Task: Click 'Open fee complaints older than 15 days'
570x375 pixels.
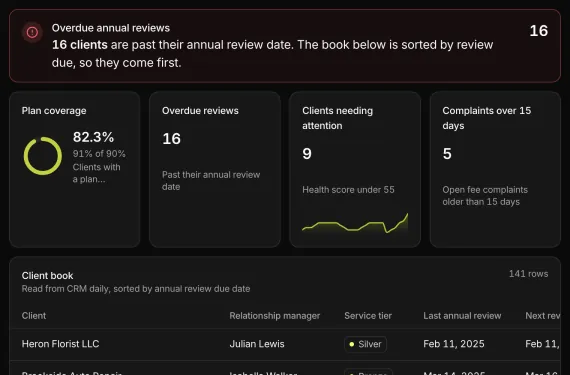Action: pyautogui.click(x=485, y=195)
